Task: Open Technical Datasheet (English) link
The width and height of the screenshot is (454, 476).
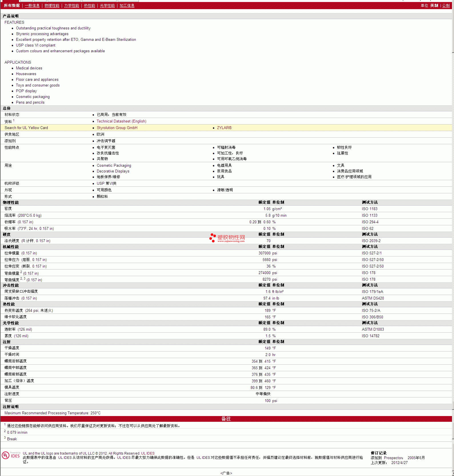Action: point(121,121)
